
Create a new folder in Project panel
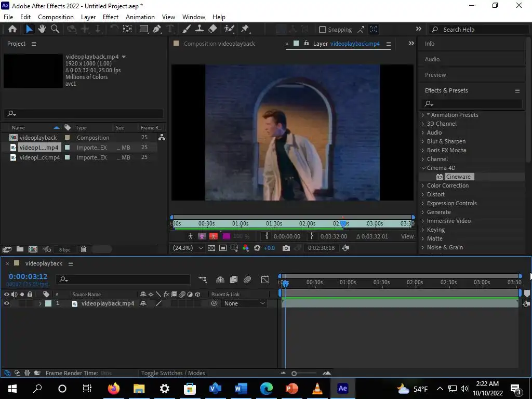pyautogui.click(x=20, y=249)
